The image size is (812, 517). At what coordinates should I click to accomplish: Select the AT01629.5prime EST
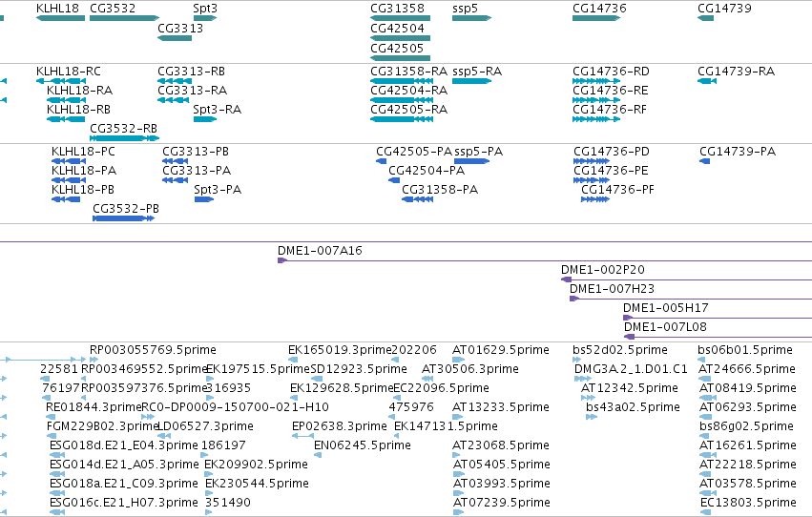(x=458, y=360)
